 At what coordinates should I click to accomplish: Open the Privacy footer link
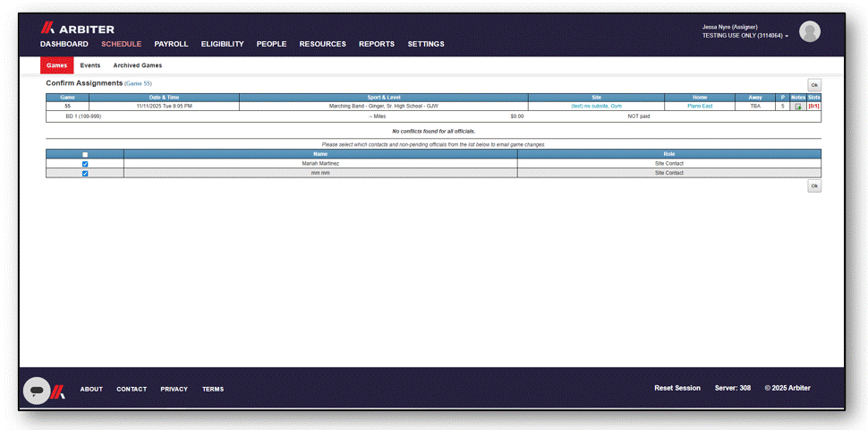tap(174, 389)
